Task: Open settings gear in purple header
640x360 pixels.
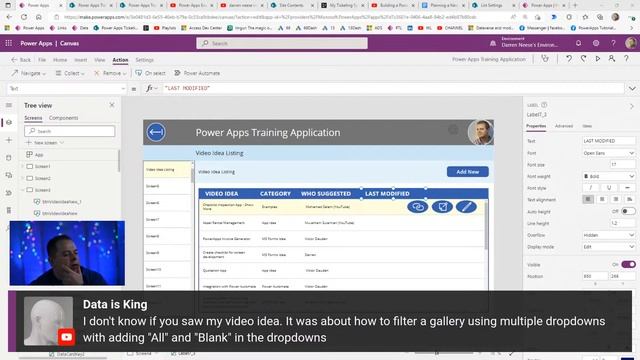Action: [596, 43]
